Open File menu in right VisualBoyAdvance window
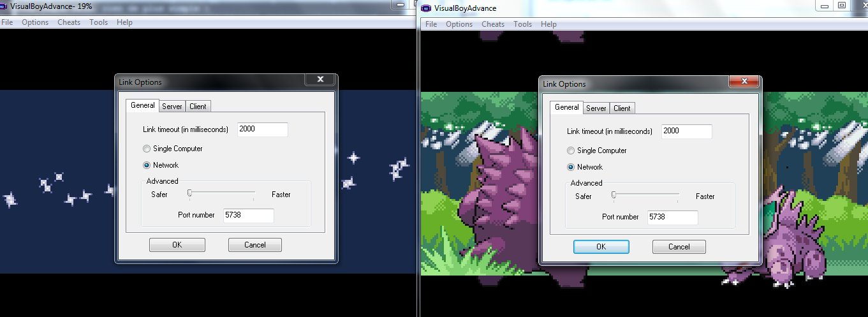868x317 pixels. (x=431, y=24)
